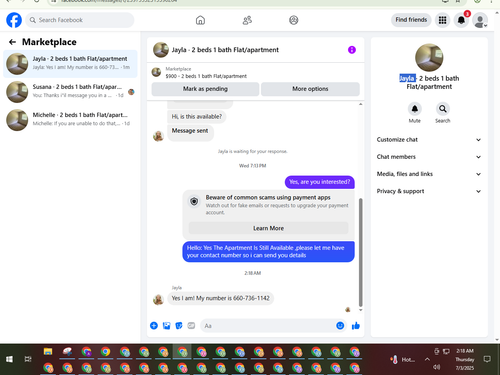500x375 pixels.
Task: Click the Mark as pending button
Action: (x=205, y=89)
